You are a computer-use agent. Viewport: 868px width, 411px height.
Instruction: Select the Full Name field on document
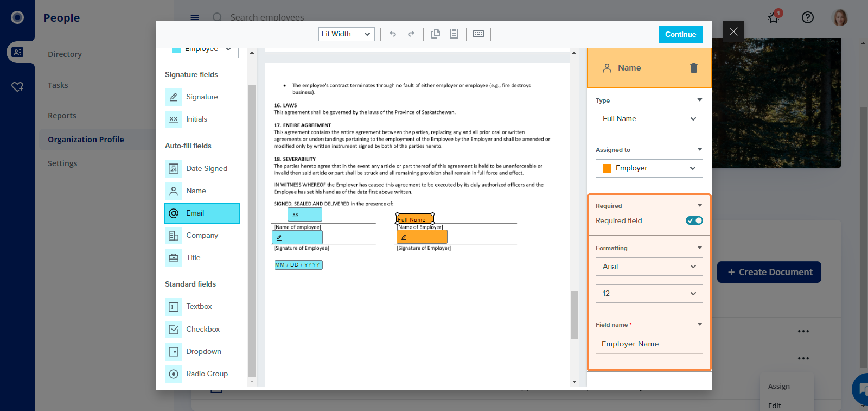tap(414, 219)
